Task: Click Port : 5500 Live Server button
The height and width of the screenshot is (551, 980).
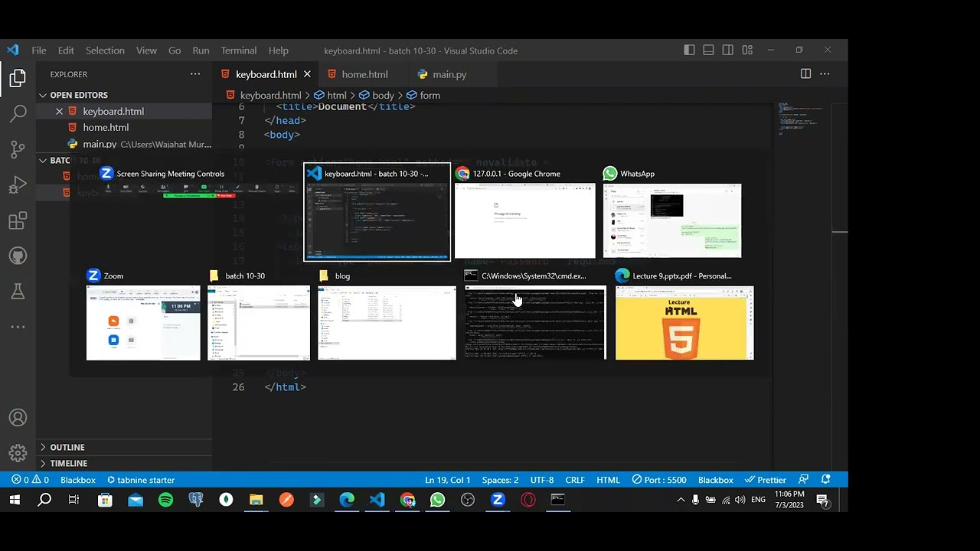Action: 659,480
